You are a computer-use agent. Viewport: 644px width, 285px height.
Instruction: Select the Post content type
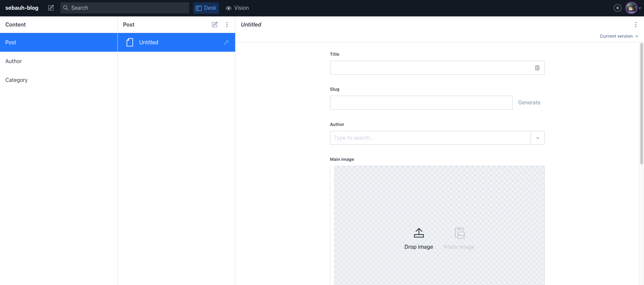tap(11, 42)
